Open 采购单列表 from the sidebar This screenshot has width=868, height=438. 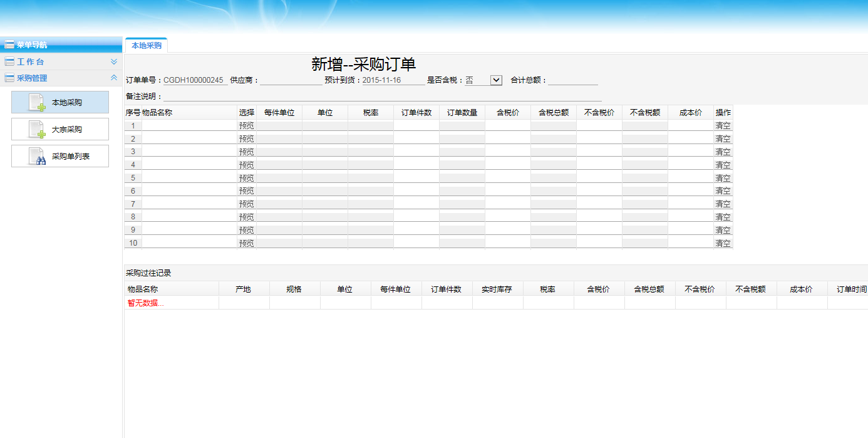tap(60, 156)
